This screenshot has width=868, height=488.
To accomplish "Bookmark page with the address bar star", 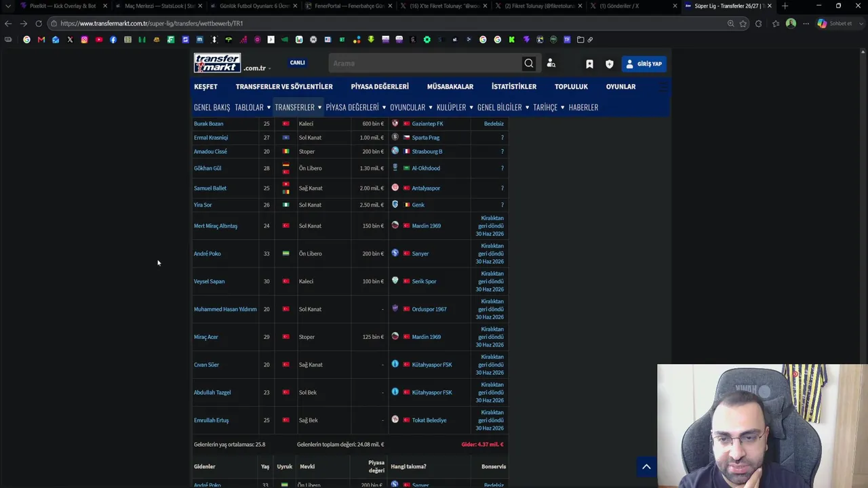I will (743, 23).
